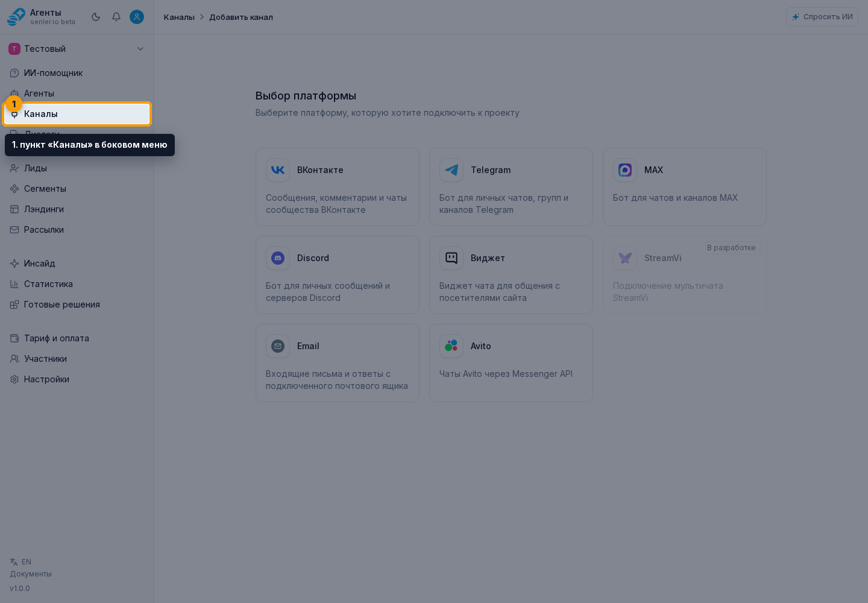Click the ВКонтакте logo icon
The height and width of the screenshot is (603, 868).
(x=278, y=170)
